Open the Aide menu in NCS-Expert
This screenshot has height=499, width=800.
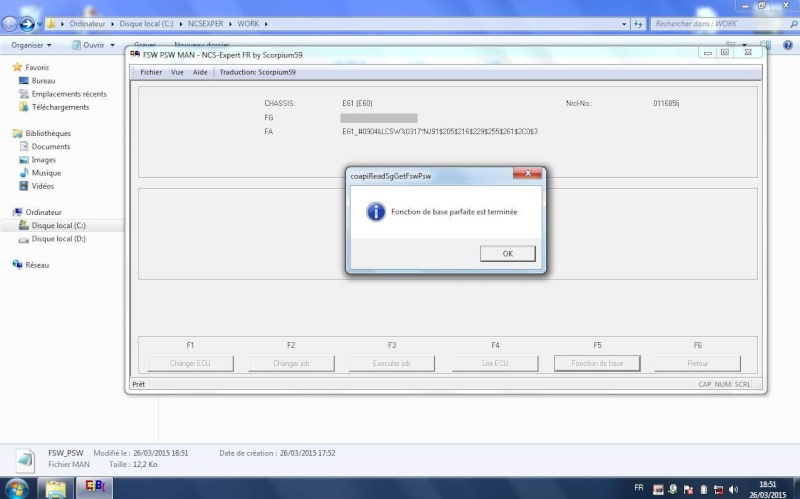pyautogui.click(x=200, y=72)
